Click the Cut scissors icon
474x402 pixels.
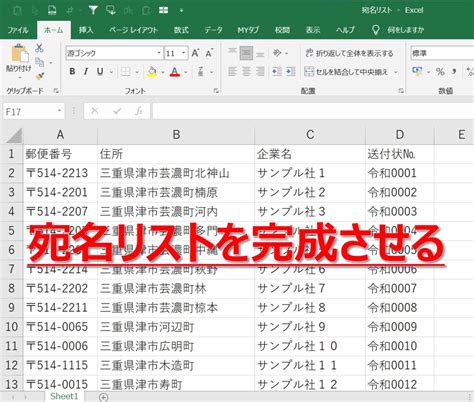click(39, 48)
